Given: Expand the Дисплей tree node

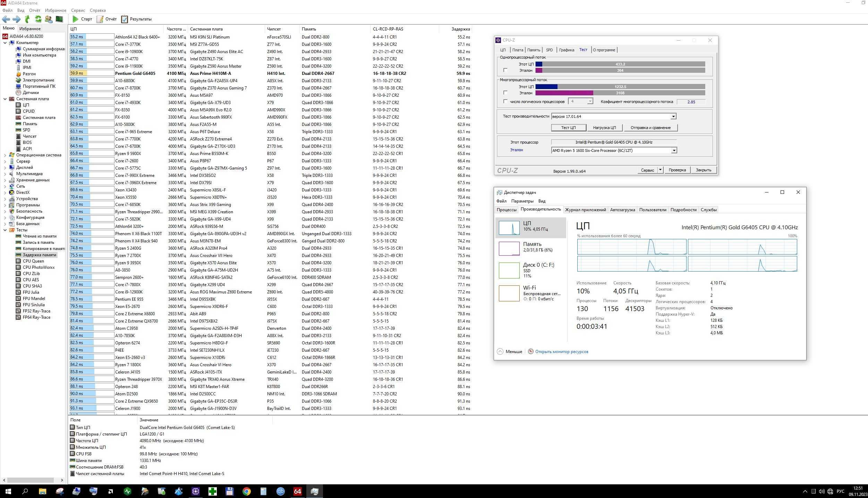Looking at the screenshot, I should (5, 168).
